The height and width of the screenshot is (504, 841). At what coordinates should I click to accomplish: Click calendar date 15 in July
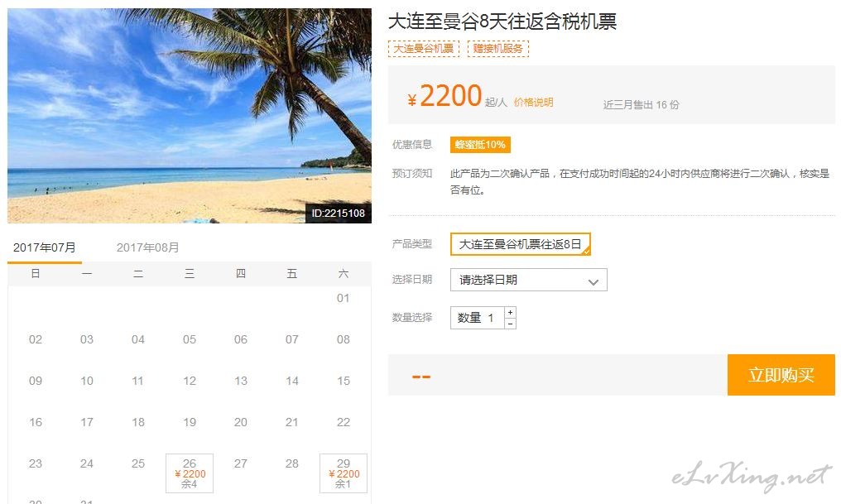[x=344, y=381]
